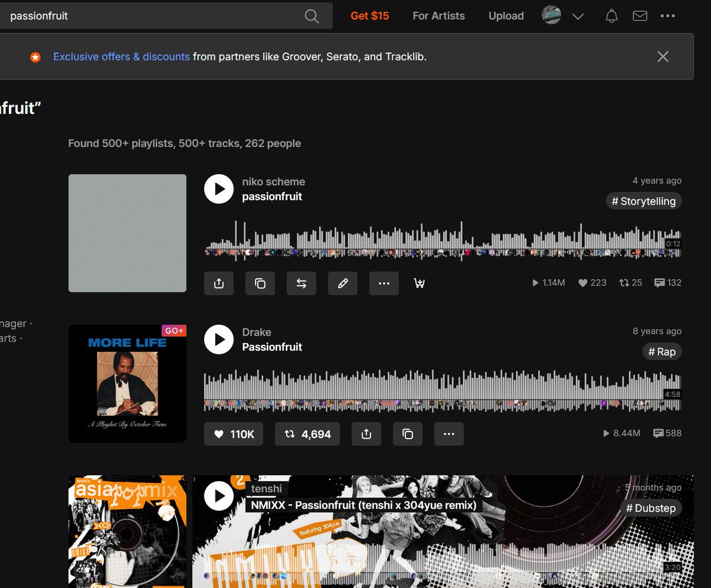This screenshot has height=588, width=711.
Task: Open the top bar more options menu
Action: click(668, 16)
